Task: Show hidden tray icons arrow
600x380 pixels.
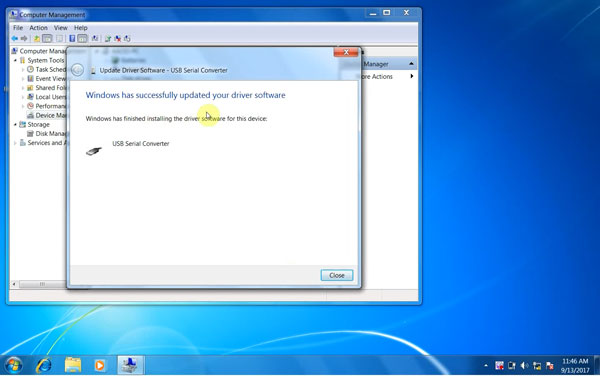Action: [486, 366]
